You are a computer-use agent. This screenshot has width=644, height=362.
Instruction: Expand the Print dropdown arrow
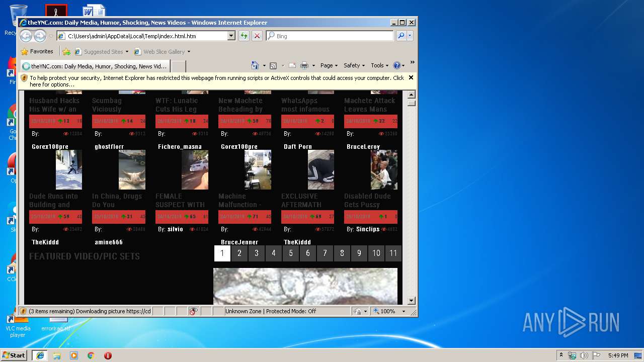click(x=313, y=66)
